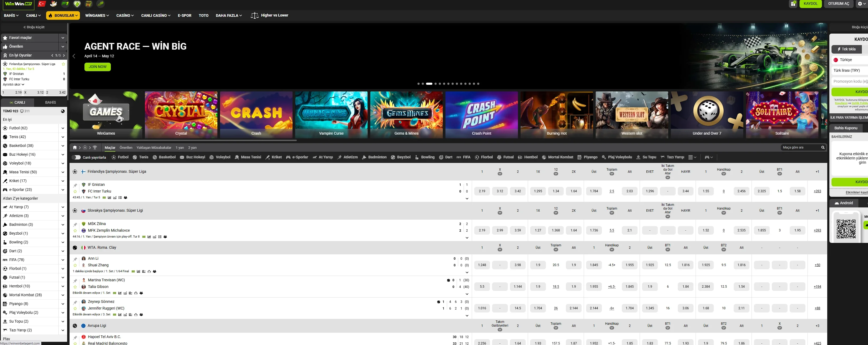
Task: Open +393 more markets for IF Gnistan
Action: click(x=817, y=191)
